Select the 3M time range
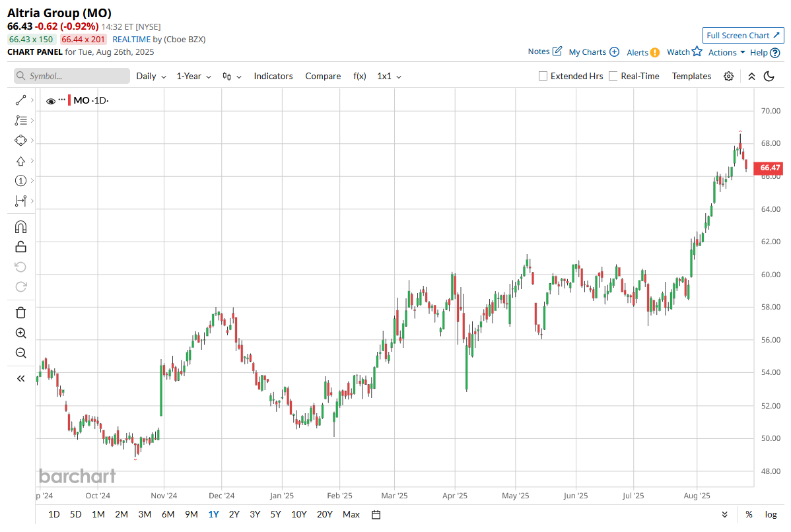791x532 pixels. 145,514
